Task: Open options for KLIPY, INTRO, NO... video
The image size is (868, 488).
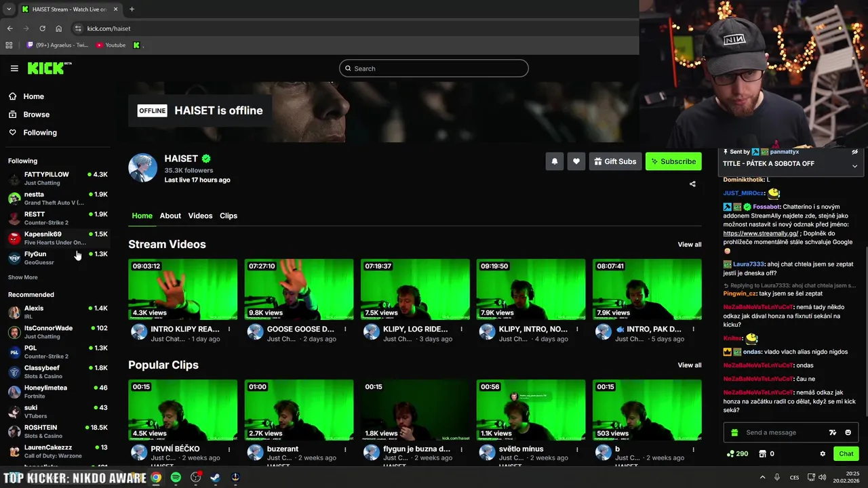Action: point(577,329)
